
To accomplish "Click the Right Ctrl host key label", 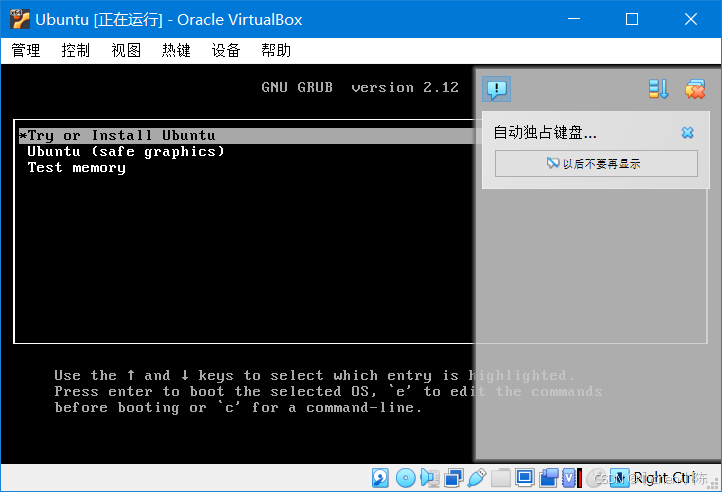I will tap(665, 478).
